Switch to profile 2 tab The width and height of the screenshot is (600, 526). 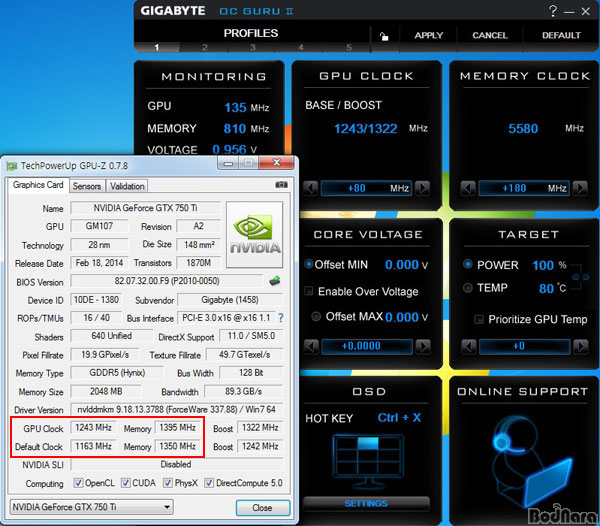tap(205, 47)
